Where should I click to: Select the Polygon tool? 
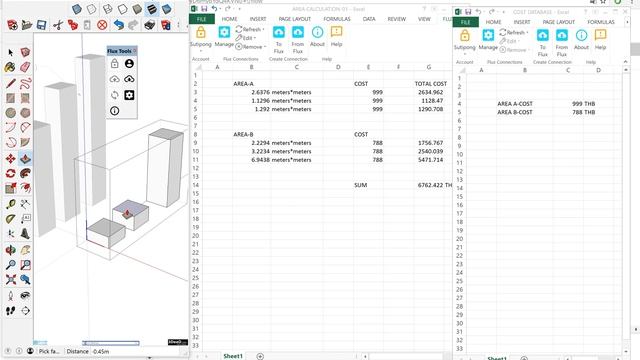(x=25, y=113)
